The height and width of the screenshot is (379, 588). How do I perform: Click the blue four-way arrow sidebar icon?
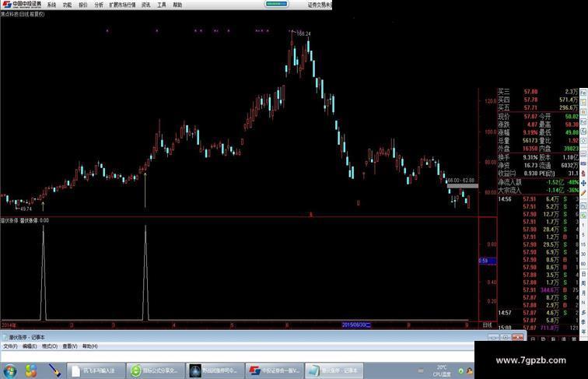pos(583,183)
